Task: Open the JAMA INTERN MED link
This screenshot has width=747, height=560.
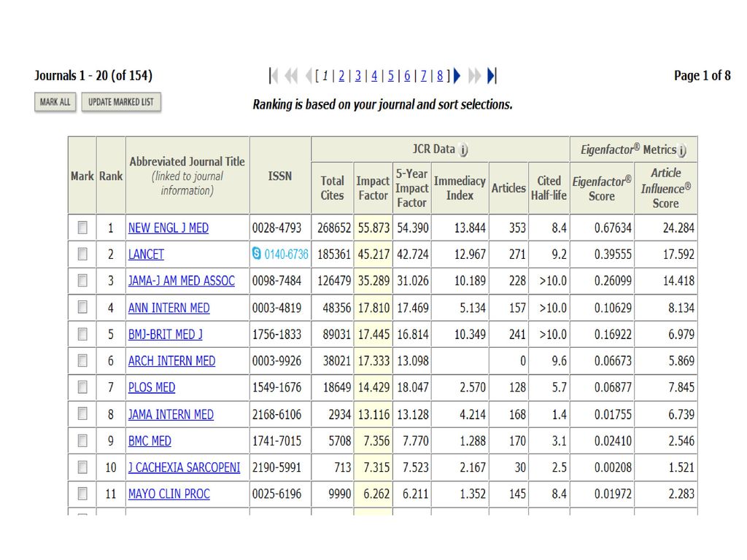Action: [171, 415]
